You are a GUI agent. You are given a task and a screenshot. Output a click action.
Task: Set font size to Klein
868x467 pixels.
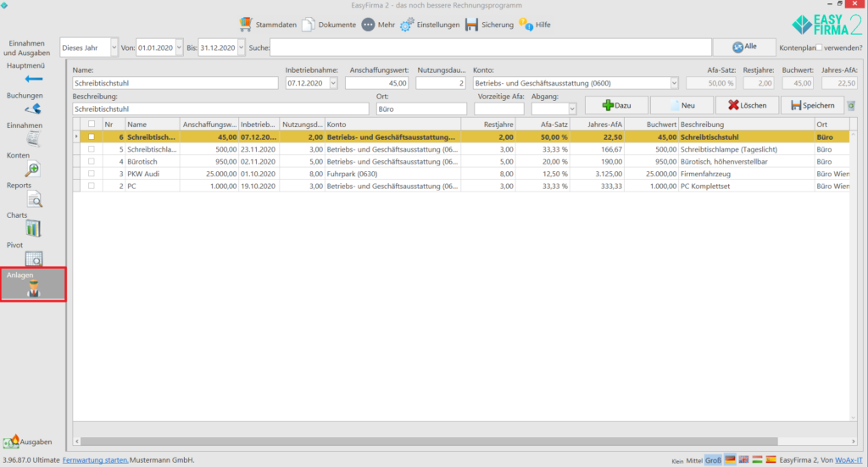pos(677,461)
